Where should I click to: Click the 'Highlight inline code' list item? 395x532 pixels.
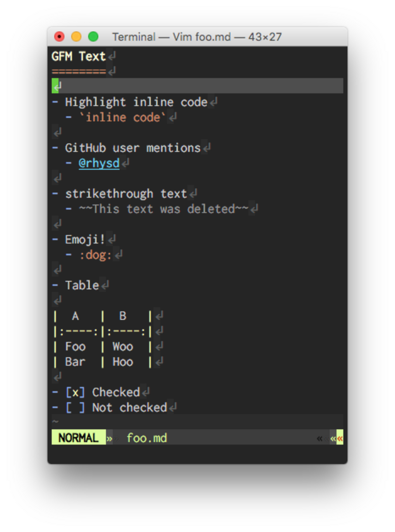pyautogui.click(x=136, y=102)
